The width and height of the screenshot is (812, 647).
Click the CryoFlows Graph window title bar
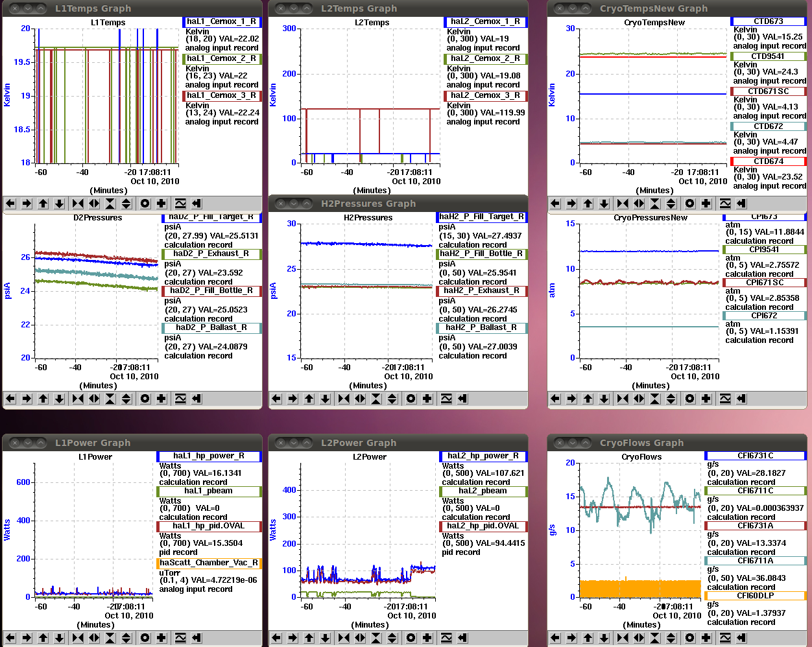[x=677, y=443]
